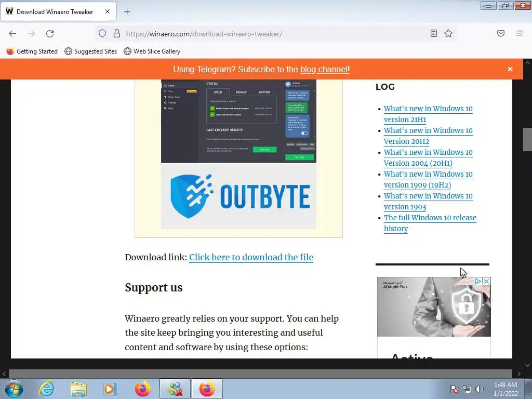Click the first Firefox taskbar icon
Screen dimensions: 532x399
tap(142, 389)
